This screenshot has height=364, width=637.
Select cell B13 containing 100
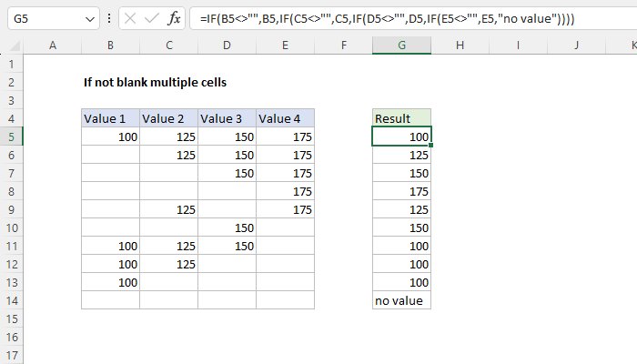pyautogui.click(x=110, y=282)
